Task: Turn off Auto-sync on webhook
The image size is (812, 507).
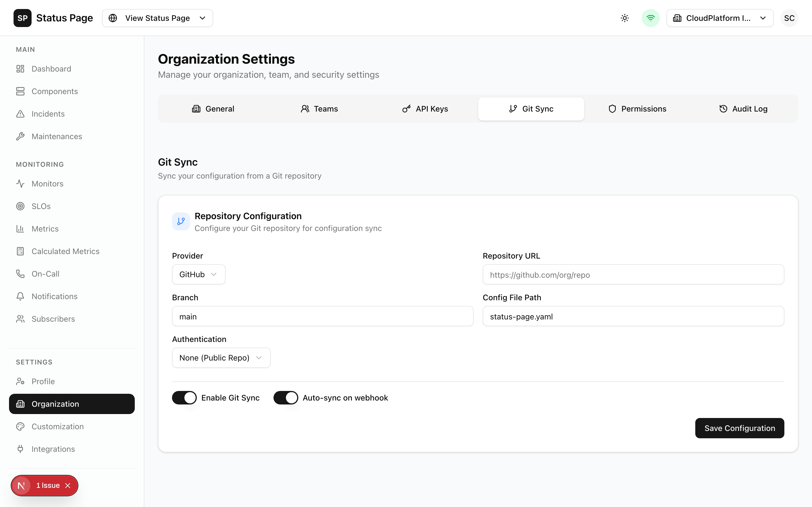Action: click(286, 397)
